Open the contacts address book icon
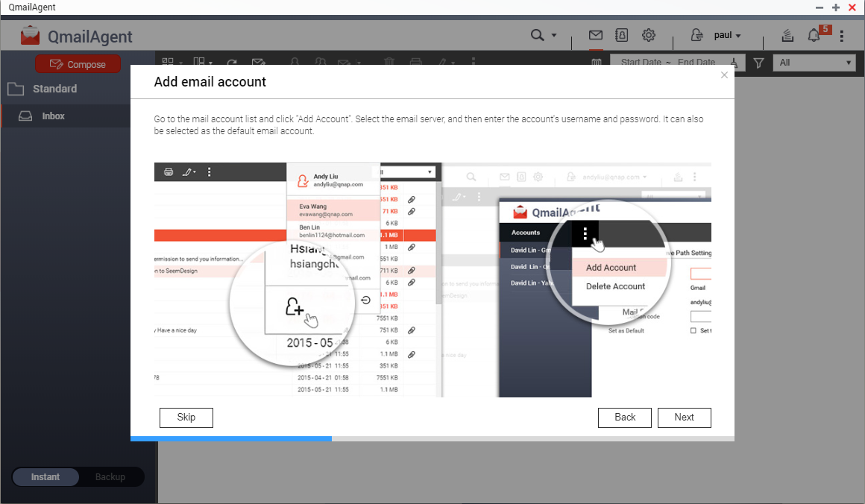This screenshot has height=504, width=865. click(621, 35)
